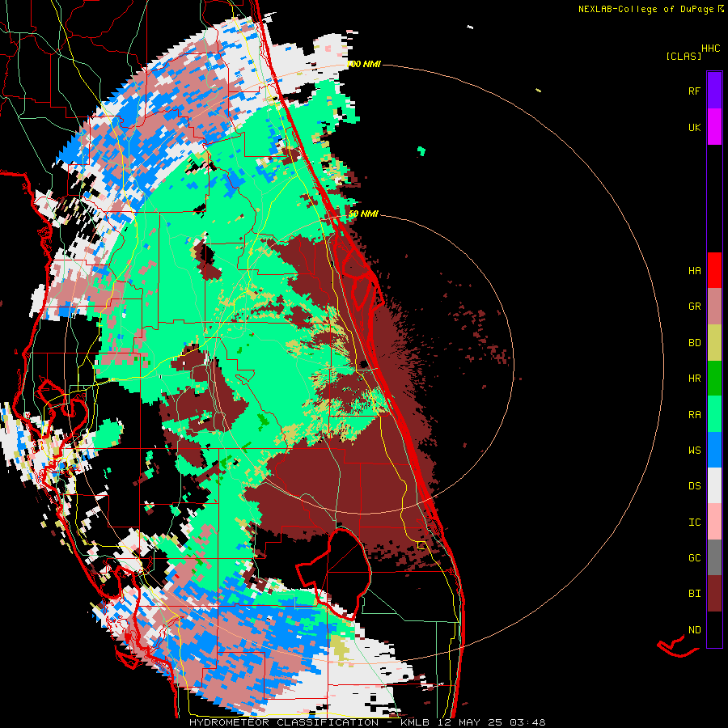Click the HR dark green legend swatch
This screenshot has height=728, width=728.
[714, 379]
